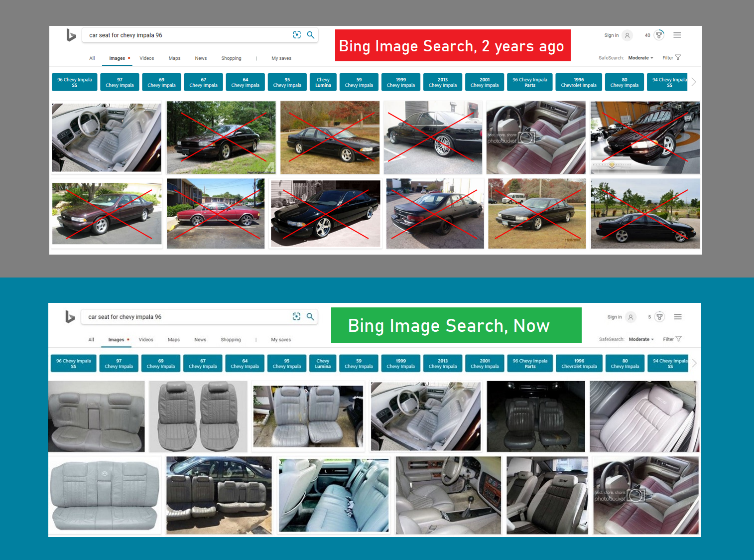Select the 80 Chevy Impala chip, bottom row
Screen dimensions: 754x560
(625, 364)
